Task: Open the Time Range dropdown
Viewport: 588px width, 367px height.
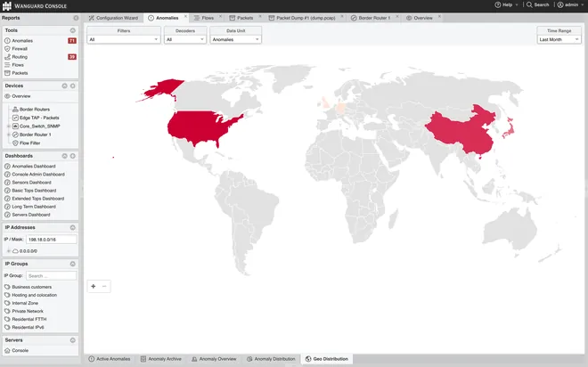Action: click(559, 40)
